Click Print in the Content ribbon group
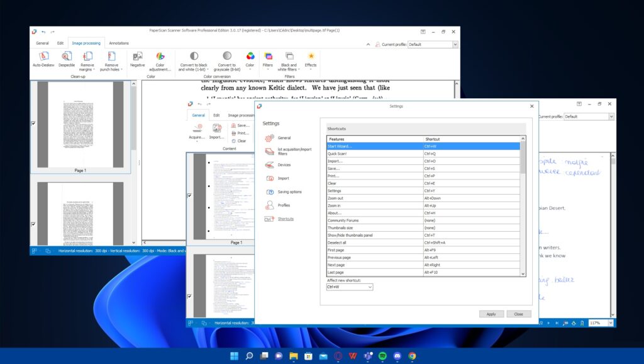 coord(240,134)
